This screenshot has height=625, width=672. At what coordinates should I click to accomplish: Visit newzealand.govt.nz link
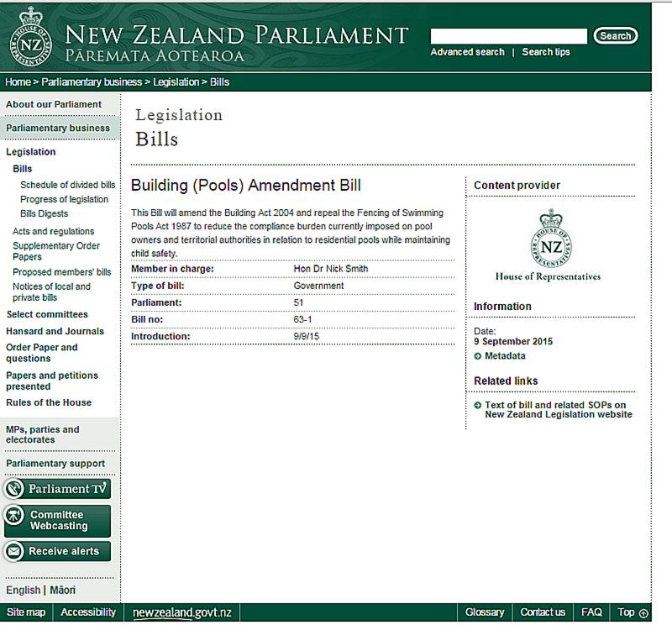pos(182,612)
